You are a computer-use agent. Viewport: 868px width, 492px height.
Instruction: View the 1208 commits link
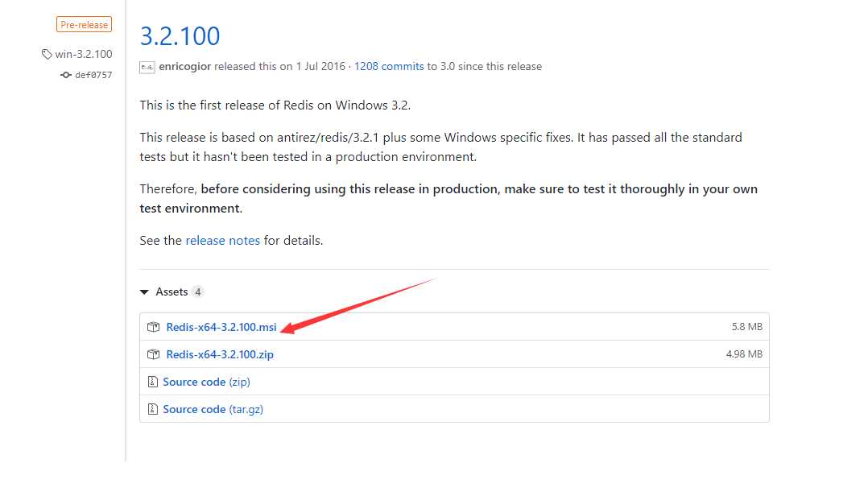(x=389, y=66)
